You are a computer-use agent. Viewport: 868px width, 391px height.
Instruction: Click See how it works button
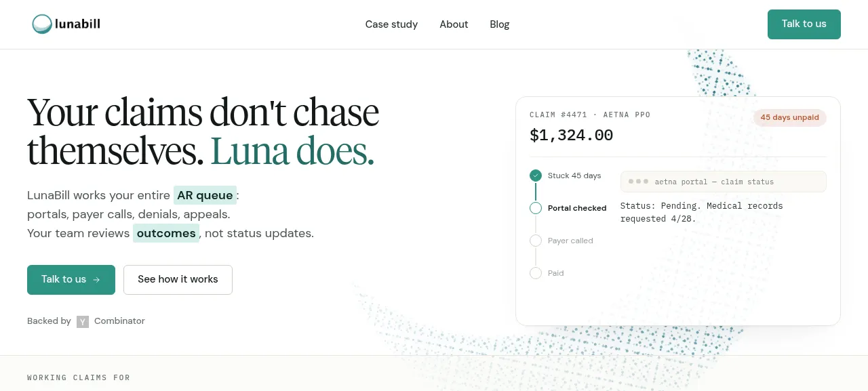coord(178,280)
